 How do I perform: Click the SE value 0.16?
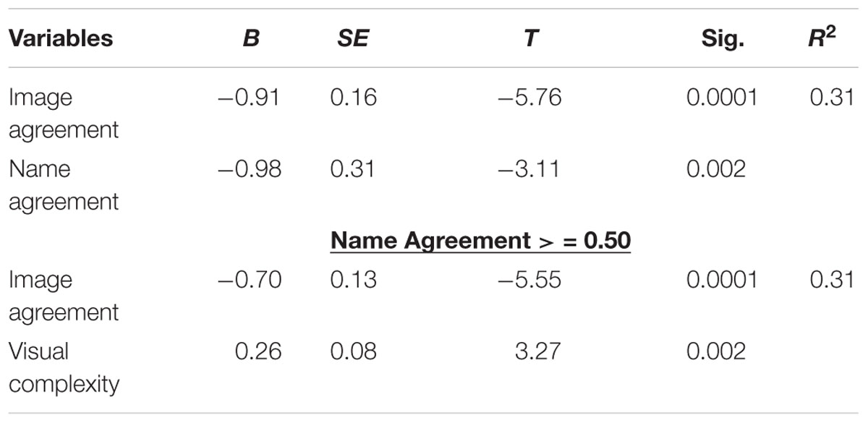[x=354, y=98]
